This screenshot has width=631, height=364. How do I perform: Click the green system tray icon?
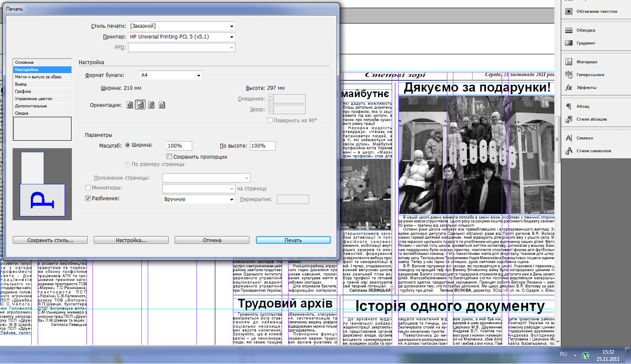pos(586,355)
